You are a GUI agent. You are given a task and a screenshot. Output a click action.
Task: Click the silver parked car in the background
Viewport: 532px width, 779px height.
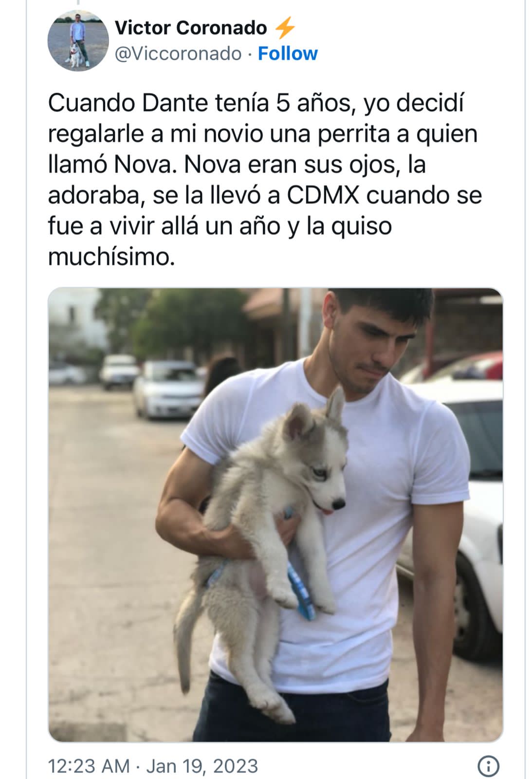(x=168, y=389)
